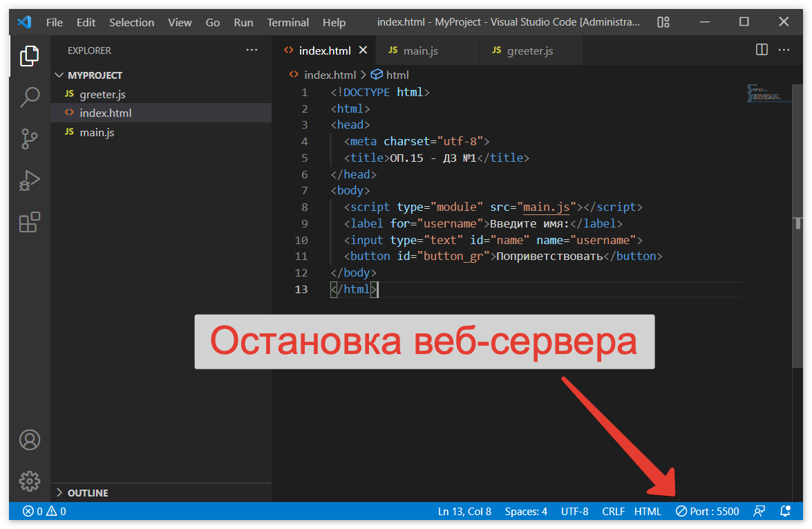Open the Explorer more actions ellipsis
Image resolution: width=812 pixels, height=529 pixels.
(251, 50)
